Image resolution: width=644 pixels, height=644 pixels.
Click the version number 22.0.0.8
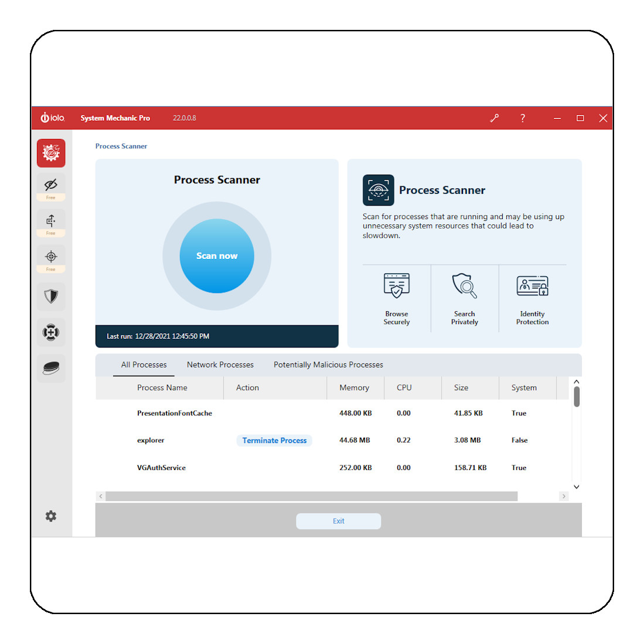[x=185, y=118]
